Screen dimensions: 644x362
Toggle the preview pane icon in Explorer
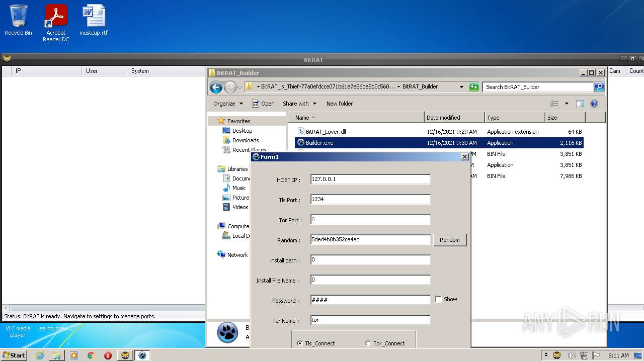580,104
